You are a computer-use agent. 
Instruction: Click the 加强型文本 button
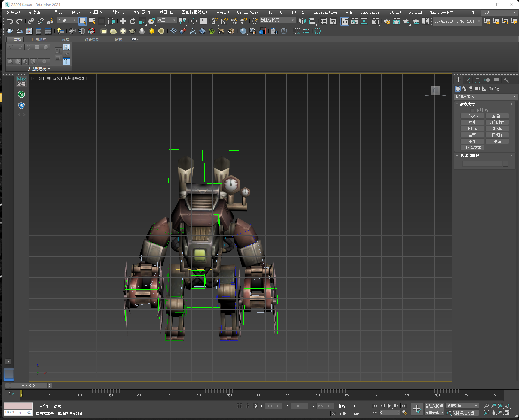point(472,147)
